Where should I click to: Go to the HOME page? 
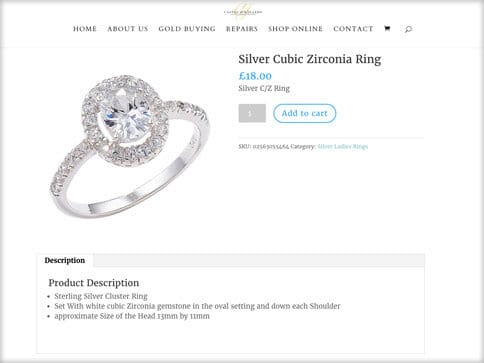85,29
